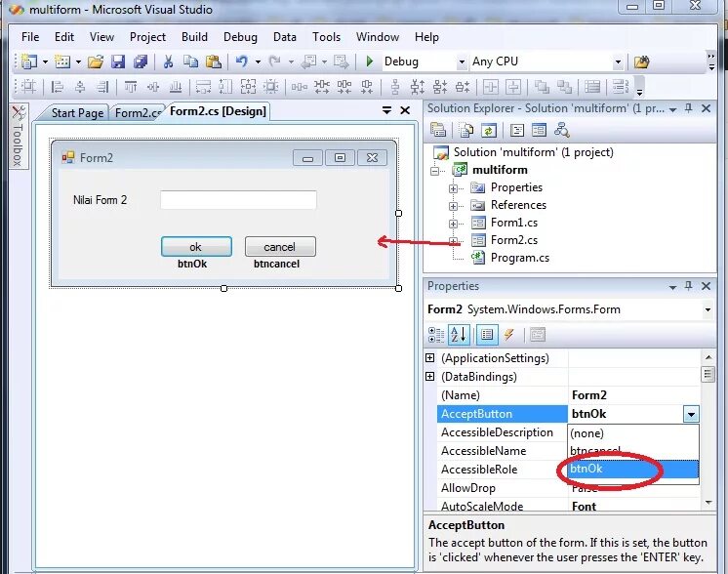Screen dimensions: 728x574
Task: Open the Build menu
Action: point(194,37)
